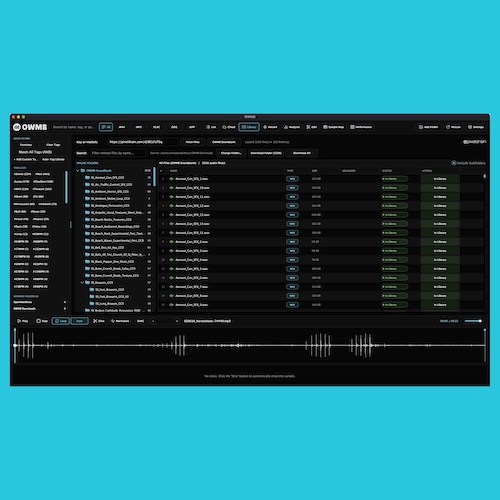Open the Cloud tab
The width and height of the screenshot is (500, 500).
click(229, 127)
